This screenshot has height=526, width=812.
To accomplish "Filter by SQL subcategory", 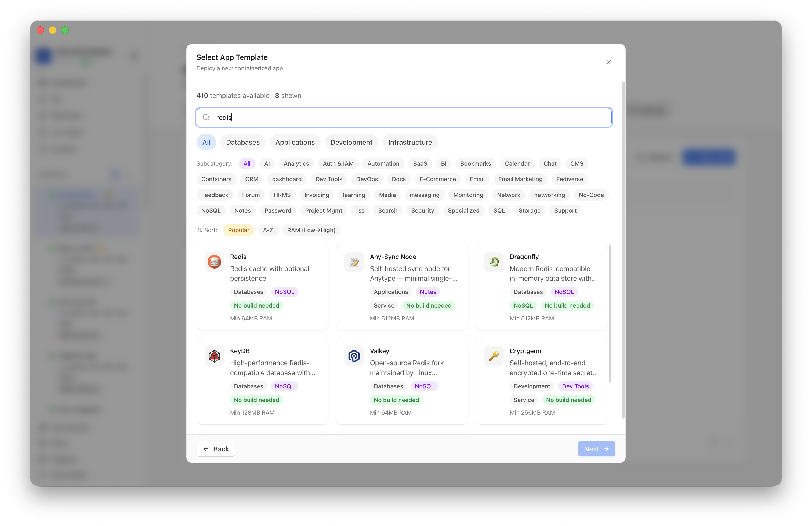I will pos(499,210).
